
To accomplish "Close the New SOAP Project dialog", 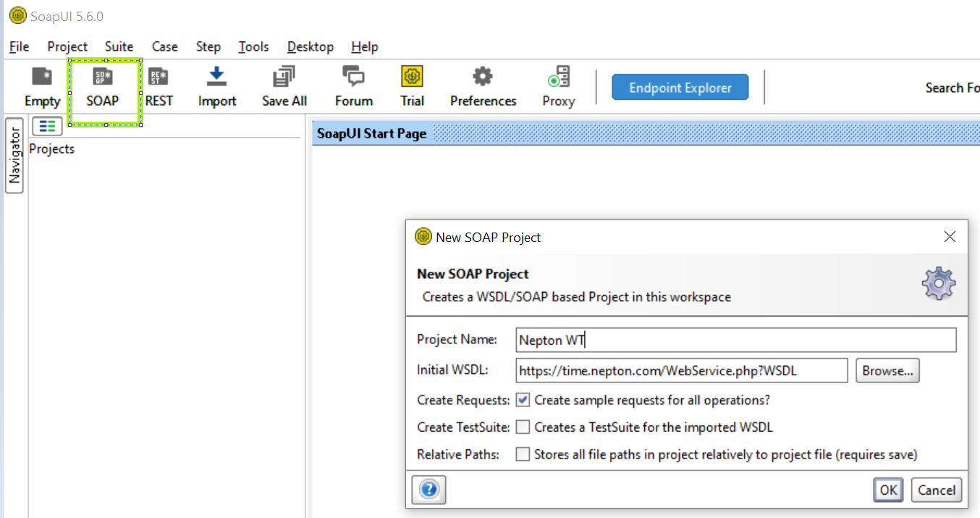I will (950, 237).
